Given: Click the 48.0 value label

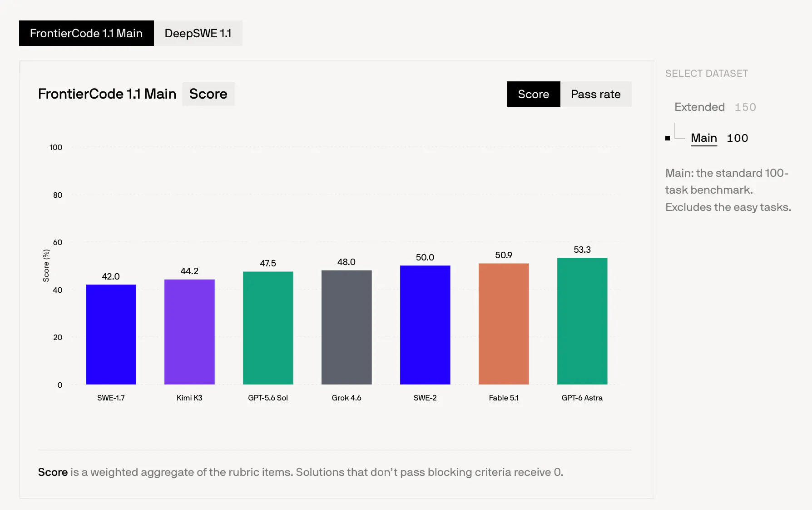Looking at the screenshot, I should (x=347, y=262).
